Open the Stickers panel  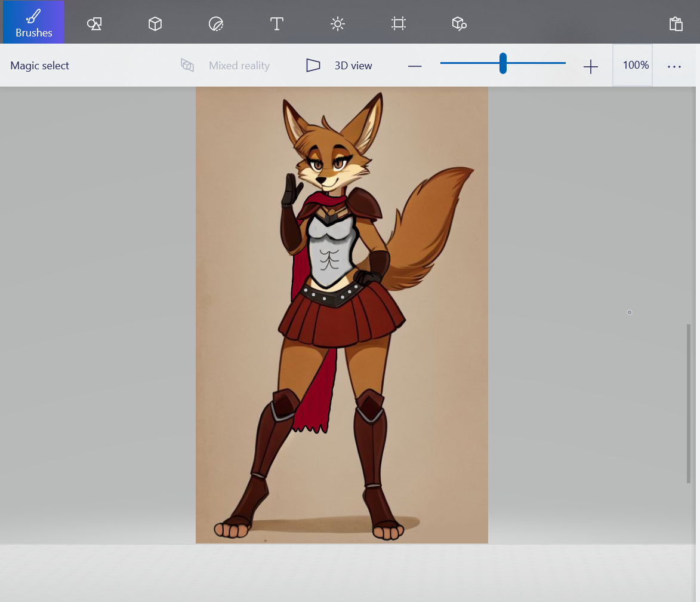[x=216, y=23]
